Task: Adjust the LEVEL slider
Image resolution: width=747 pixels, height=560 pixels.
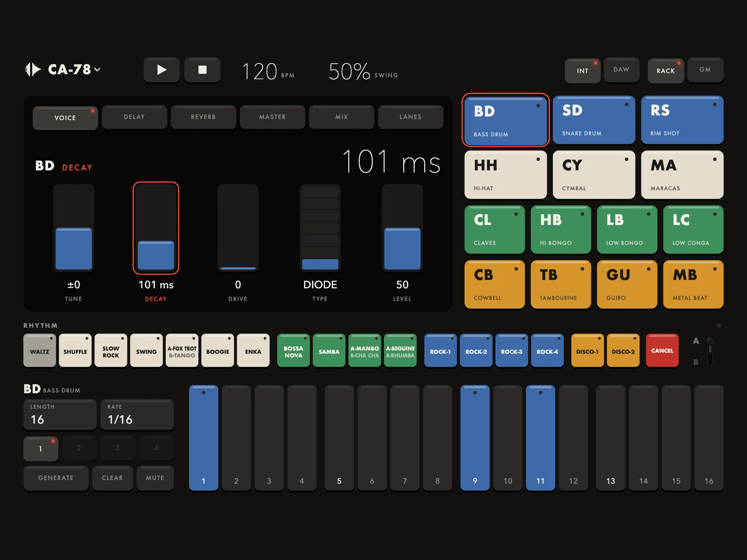Action: 402,228
